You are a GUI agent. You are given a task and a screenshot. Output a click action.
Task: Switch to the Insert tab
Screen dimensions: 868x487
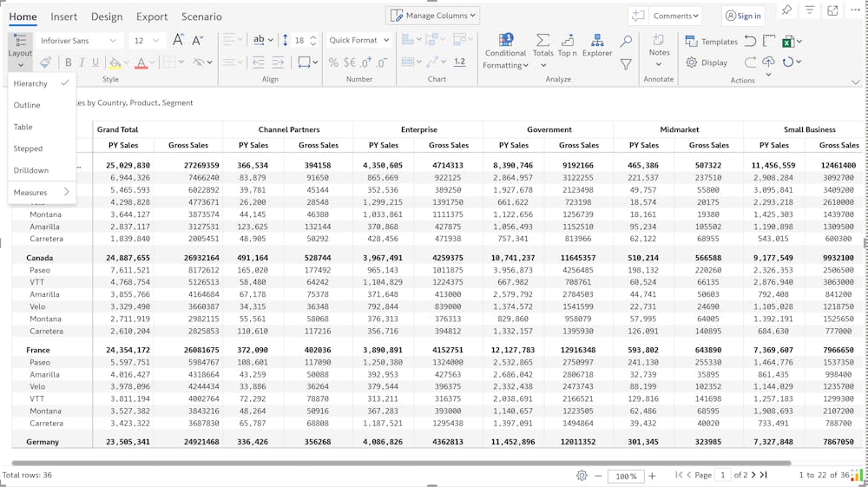tap(63, 16)
